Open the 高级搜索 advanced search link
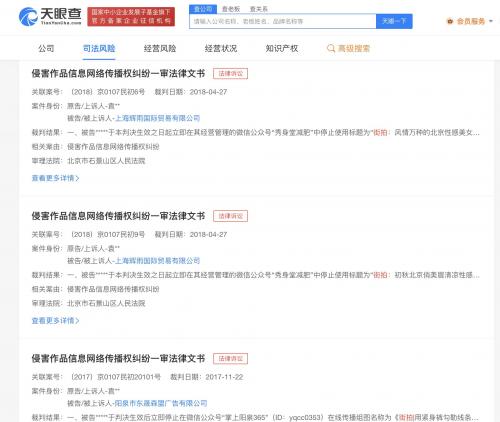Image resolution: width=500 pixels, height=422 pixels. 354,49
